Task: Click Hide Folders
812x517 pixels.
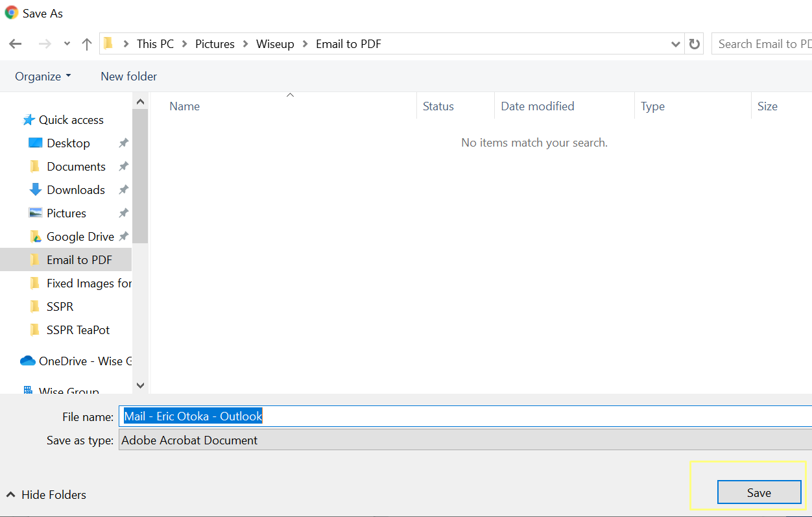Action: (x=54, y=494)
